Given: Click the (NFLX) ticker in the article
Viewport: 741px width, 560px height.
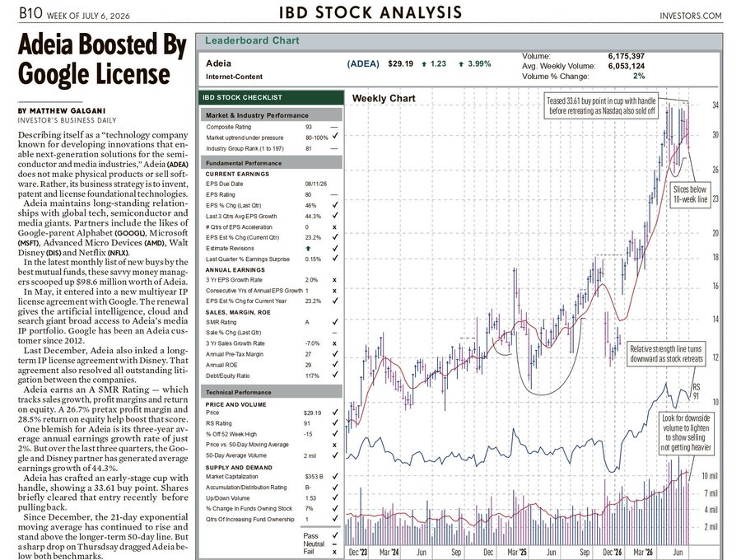Looking at the screenshot, I should coord(118,254).
